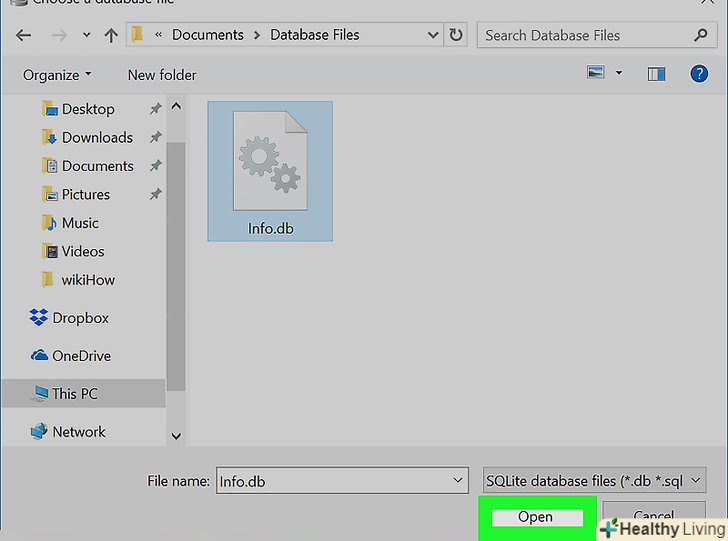Select the Info.db file thumbnail
The height and width of the screenshot is (541, 728).
coord(270,171)
